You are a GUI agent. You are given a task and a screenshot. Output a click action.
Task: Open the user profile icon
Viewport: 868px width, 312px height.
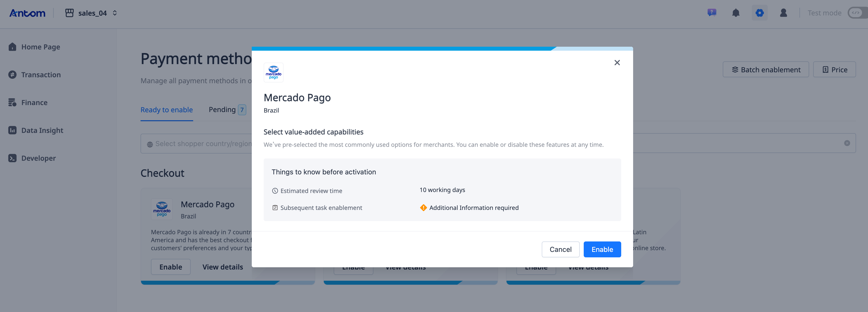[783, 13]
